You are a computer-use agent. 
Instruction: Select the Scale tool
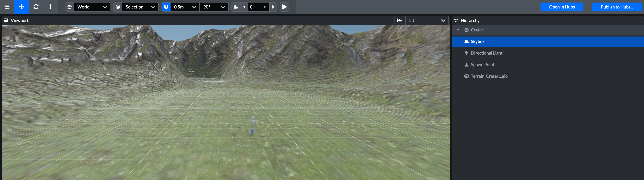click(50, 7)
